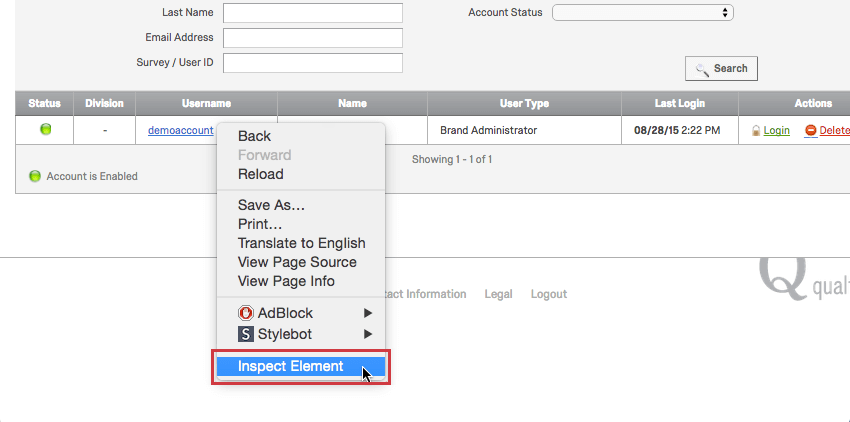Click the AdBlock stop-hand icon
850x422 pixels.
(246, 313)
